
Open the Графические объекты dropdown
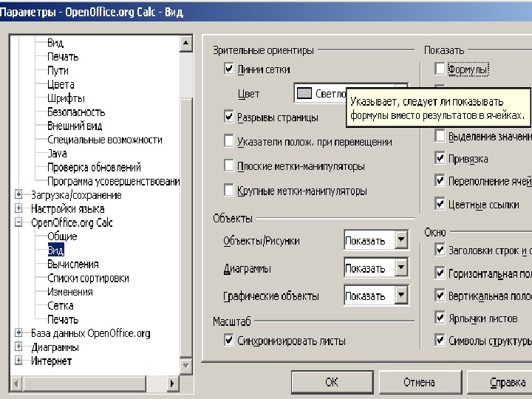401,295
